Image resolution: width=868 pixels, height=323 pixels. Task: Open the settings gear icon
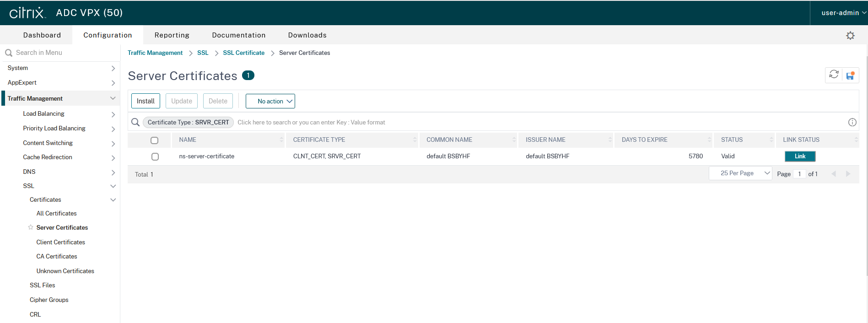(850, 36)
